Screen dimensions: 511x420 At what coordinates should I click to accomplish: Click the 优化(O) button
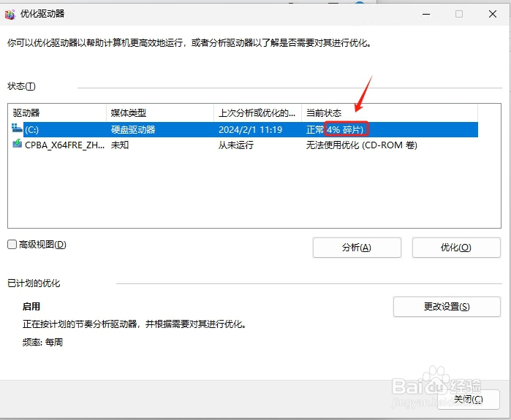[x=456, y=248]
